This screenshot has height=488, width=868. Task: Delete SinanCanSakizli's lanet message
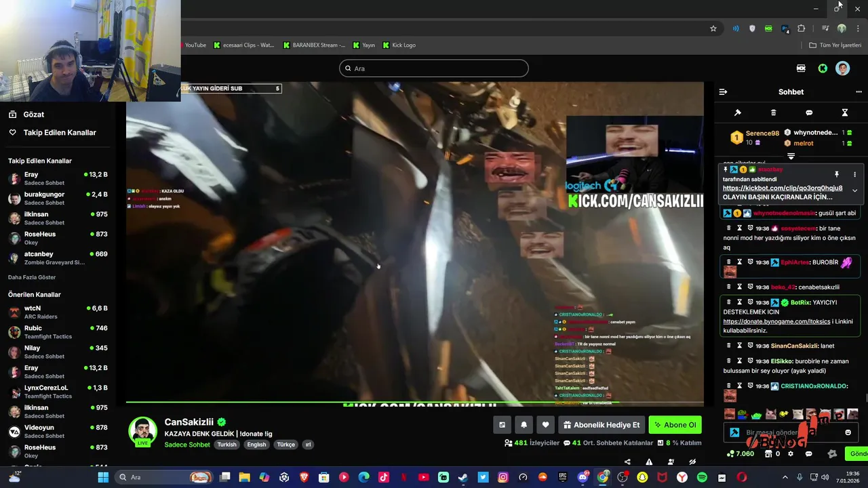tap(729, 346)
